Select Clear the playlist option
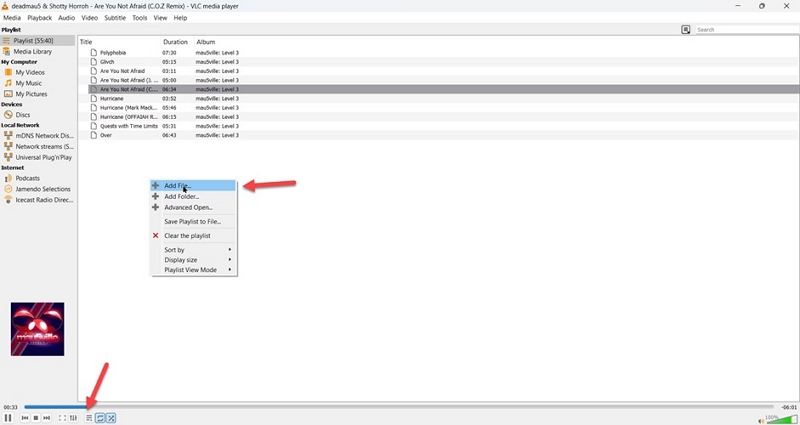Viewport: 800px width, 425px height. [193, 236]
